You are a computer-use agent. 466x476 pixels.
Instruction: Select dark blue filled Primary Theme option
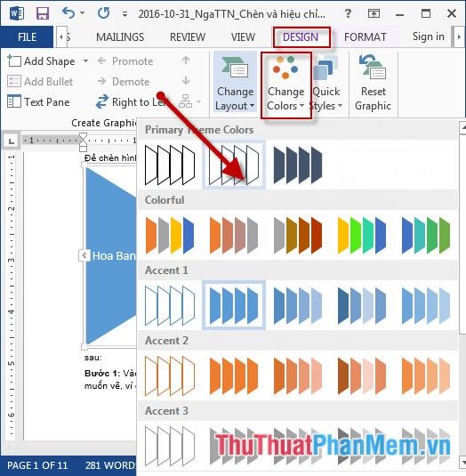[298, 165]
